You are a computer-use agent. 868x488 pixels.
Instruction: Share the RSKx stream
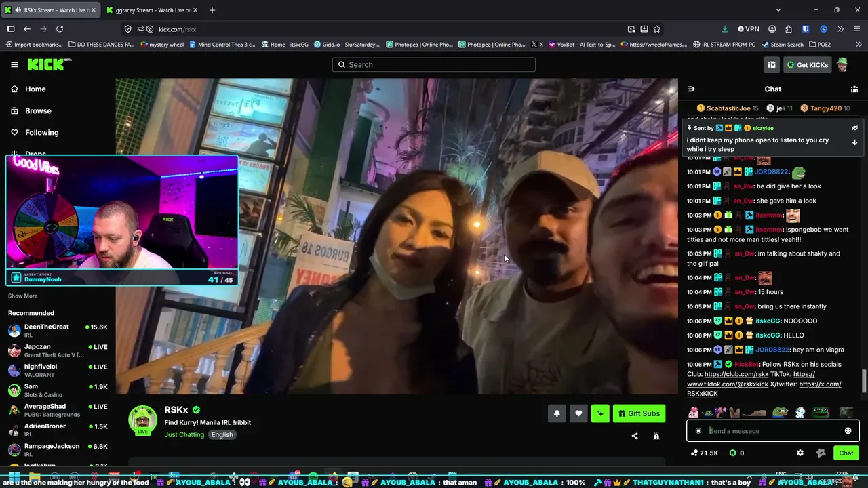coord(635,436)
